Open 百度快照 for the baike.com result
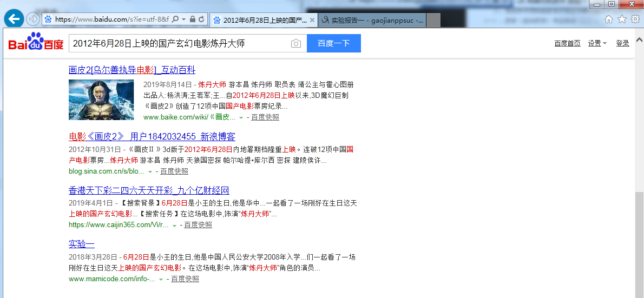The image size is (644, 298). (265, 117)
